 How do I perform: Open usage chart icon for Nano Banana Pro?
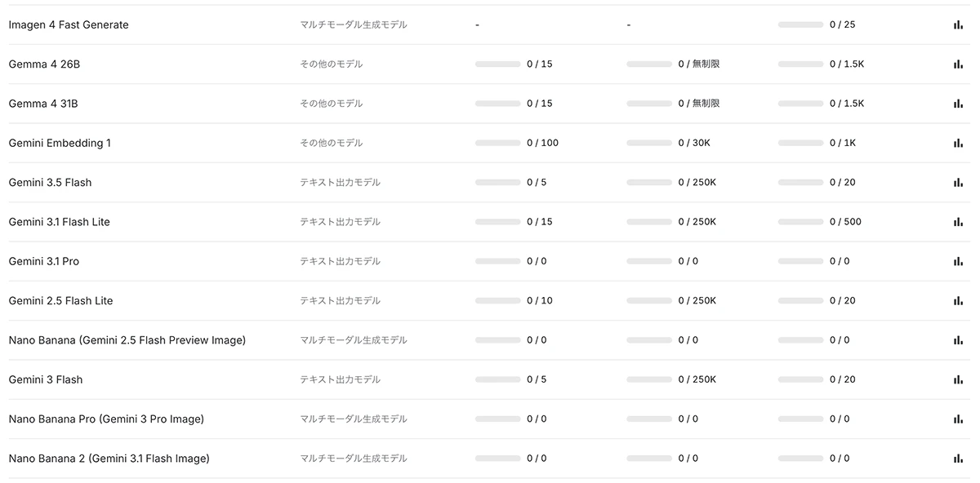(x=958, y=419)
